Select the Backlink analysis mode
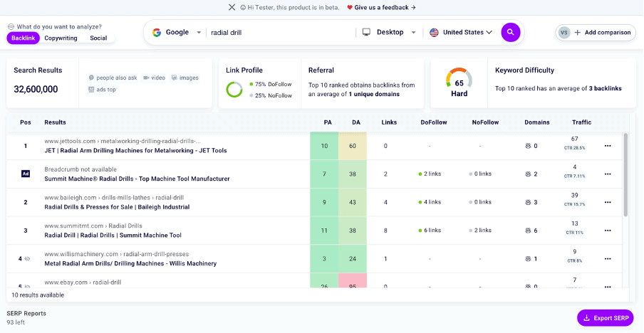 pyautogui.click(x=24, y=38)
